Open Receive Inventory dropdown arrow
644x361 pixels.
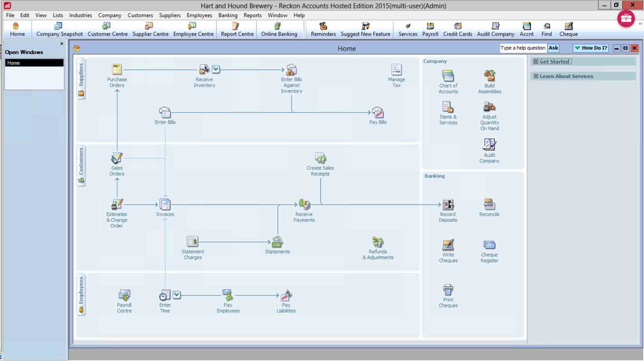[x=216, y=69]
